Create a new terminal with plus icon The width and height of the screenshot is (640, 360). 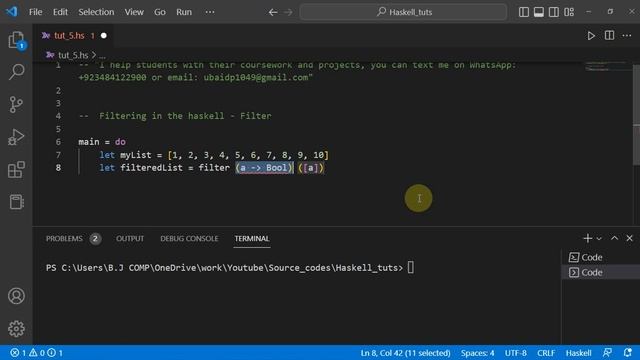[x=587, y=238]
